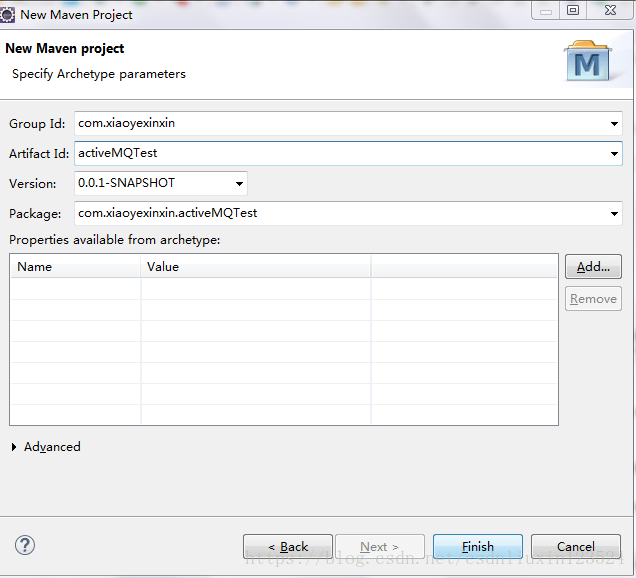Open the Version dropdown arrow
This screenshot has height=578, width=636.
pyautogui.click(x=239, y=183)
